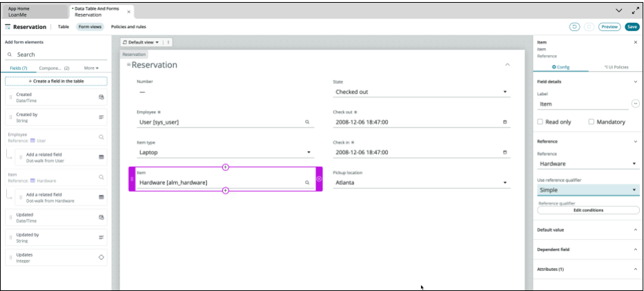Image resolution: width=644 pixels, height=291 pixels.
Task: Click the undo icon beside Preview
Action: (x=574, y=27)
